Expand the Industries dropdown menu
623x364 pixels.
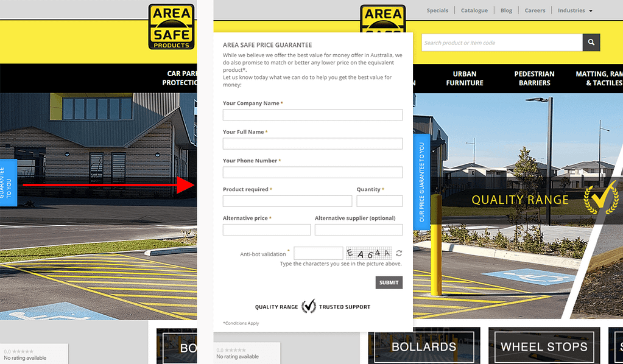(574, 10)
